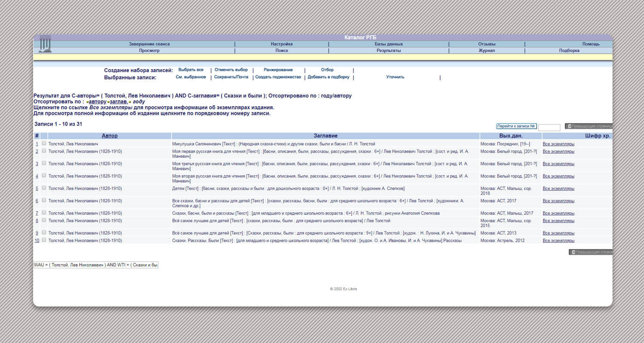
Task: Go to Просмотр section
Action: [149, 51]
